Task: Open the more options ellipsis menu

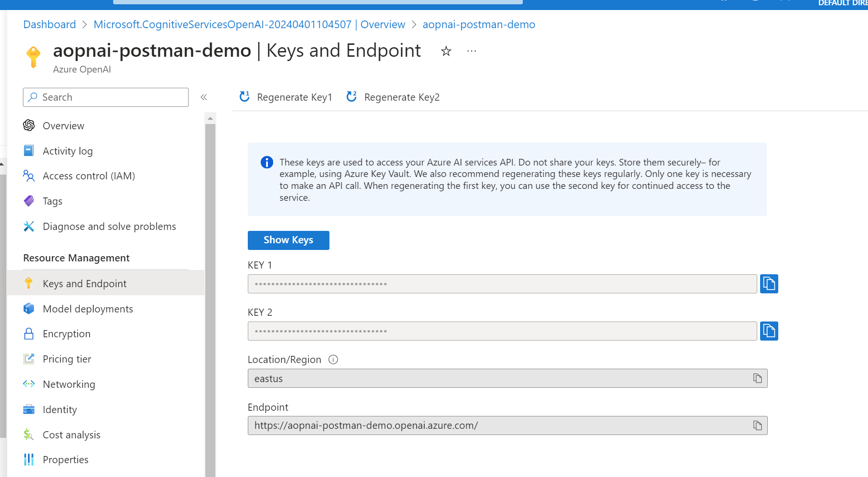Action: pos(471,51)
